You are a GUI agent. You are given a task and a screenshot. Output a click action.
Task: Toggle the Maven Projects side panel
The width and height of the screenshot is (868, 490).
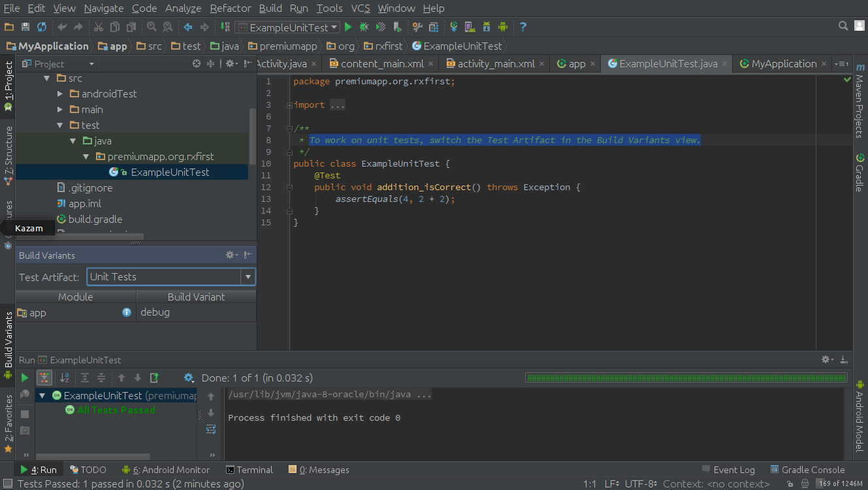[x=860, y=101]
